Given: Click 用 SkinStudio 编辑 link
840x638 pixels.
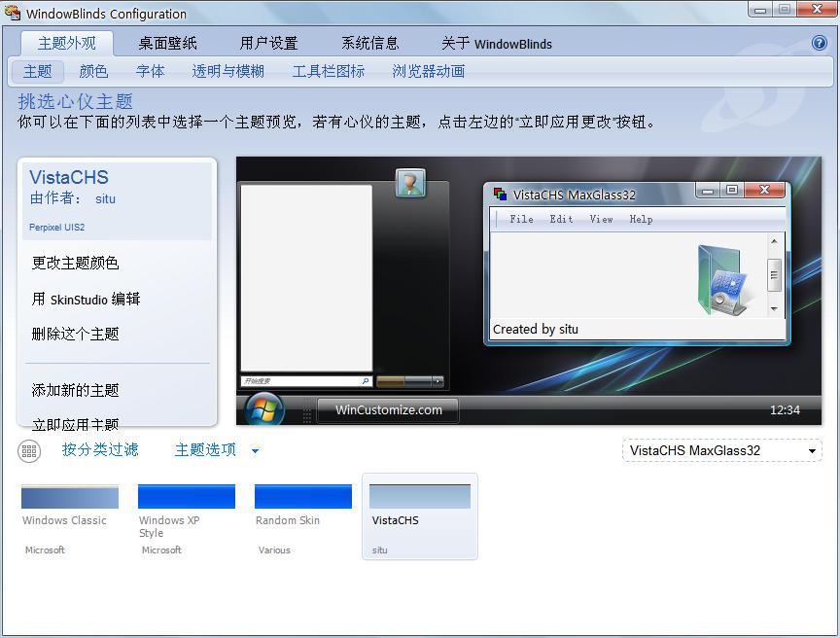Looking at the screenshot, I should [86, 299].
